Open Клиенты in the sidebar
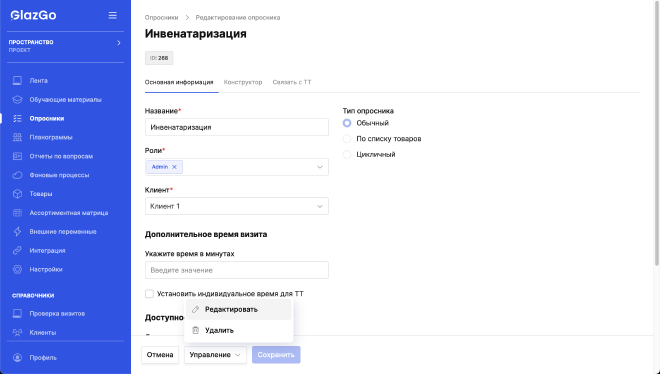 pyautogui.click(x=43, y=332)
